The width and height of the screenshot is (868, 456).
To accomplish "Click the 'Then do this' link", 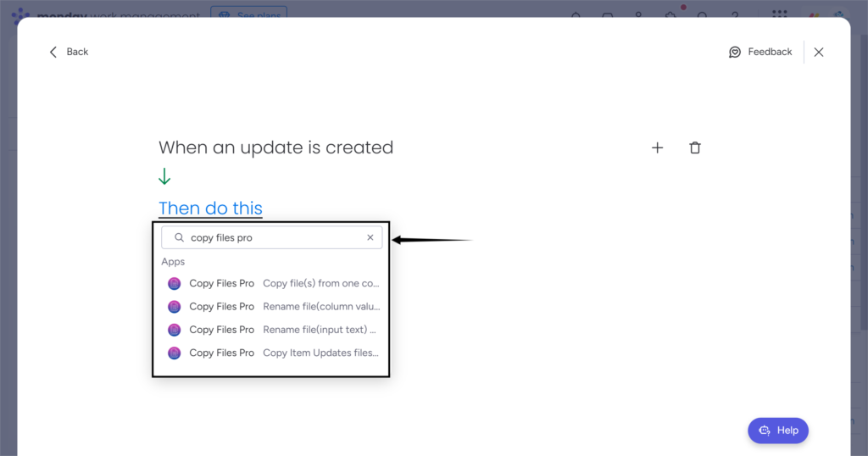I will (210, 209).
